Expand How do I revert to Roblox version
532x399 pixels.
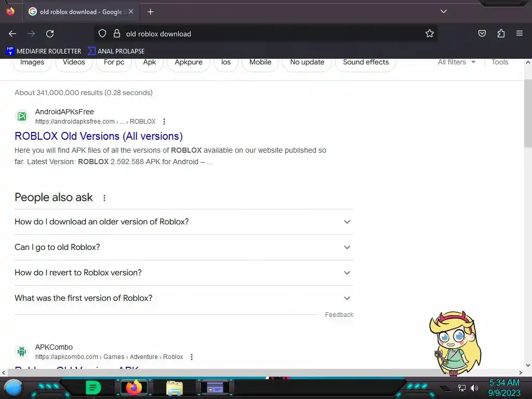pos(183,273)
